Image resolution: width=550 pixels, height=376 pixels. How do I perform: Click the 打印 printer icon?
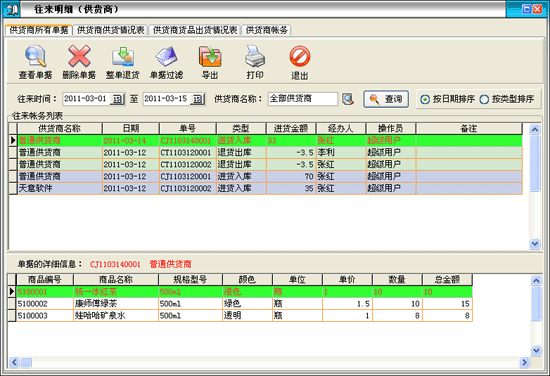tap(255, 56)
